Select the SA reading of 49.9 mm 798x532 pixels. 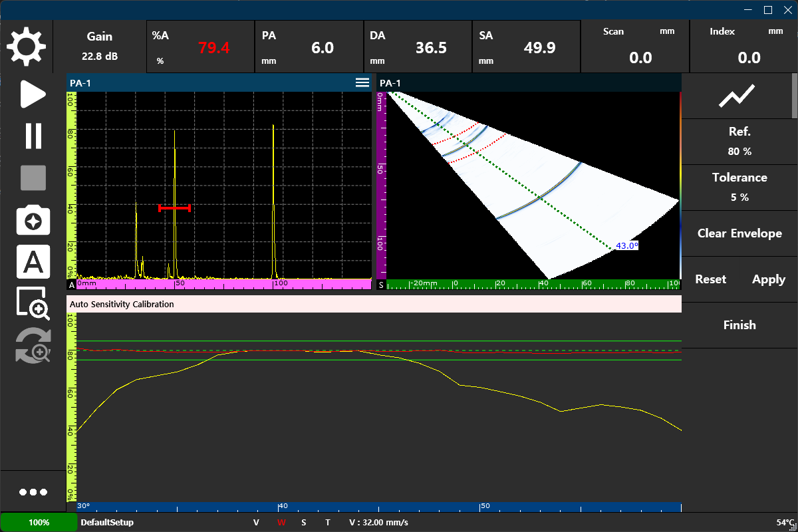click(x=527, y=47)
